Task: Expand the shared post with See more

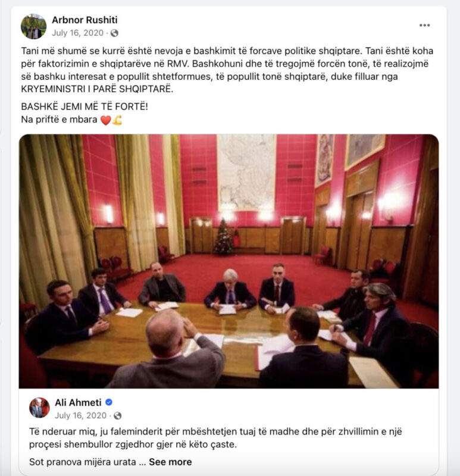Action: pyautogui.click(x=170, y=462)
